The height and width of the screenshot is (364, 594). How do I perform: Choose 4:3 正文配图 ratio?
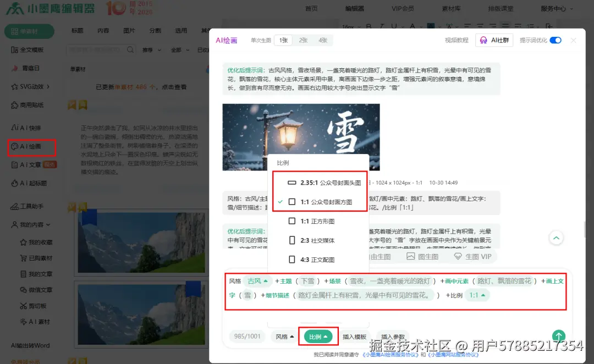[318, 260]
